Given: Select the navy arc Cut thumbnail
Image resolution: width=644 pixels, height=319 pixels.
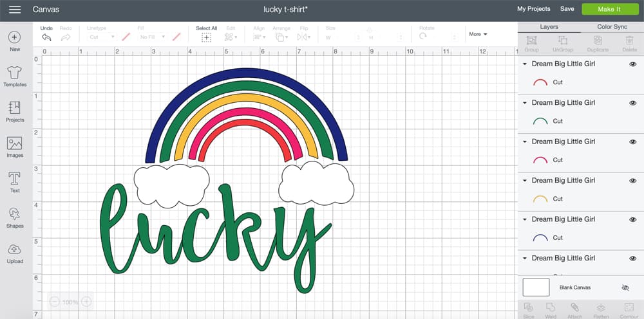Looking at the screenshot, I should pos(540,238).
